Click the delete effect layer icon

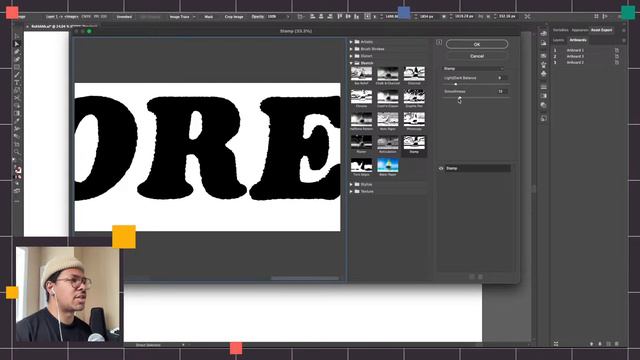click(x=480, y=277)
